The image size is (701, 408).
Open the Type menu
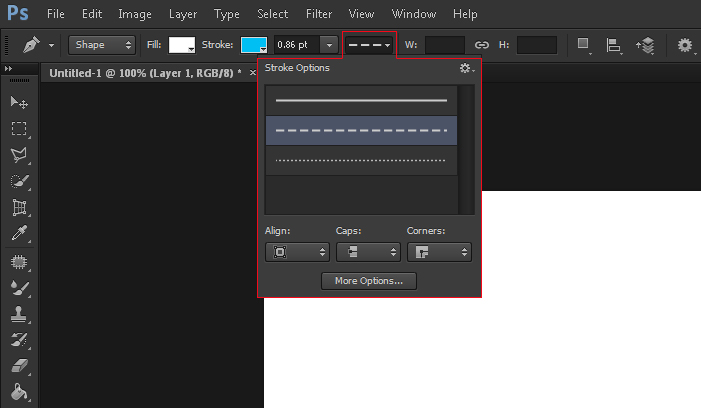click(x=227, y=15)
